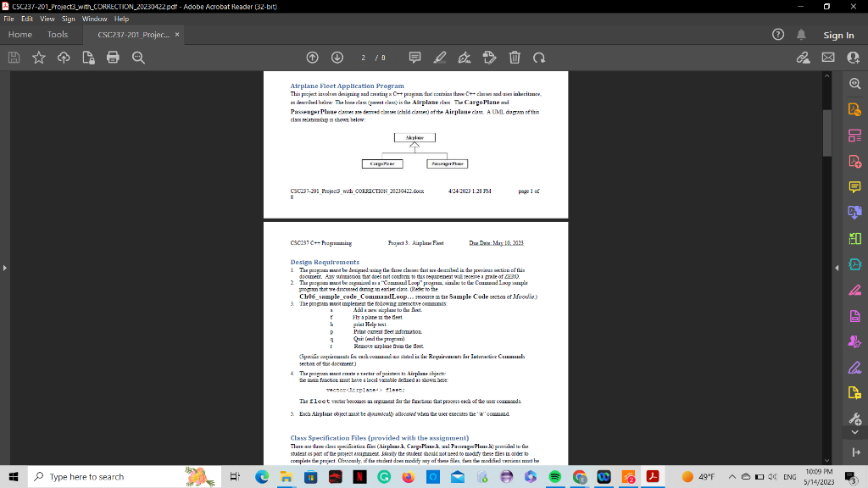The width and height of the screenshot is (868, 488).
Task: Go to the next page with the down arrow
Action: click(x=337, y=58)
